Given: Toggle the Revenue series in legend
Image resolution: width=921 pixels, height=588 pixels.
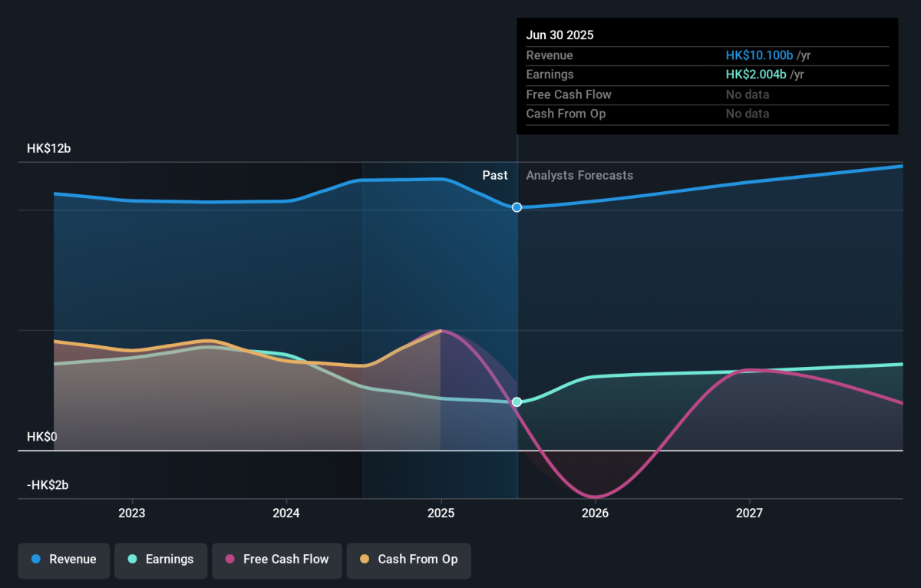Looking at the screenshot, I should coord(64,560).
